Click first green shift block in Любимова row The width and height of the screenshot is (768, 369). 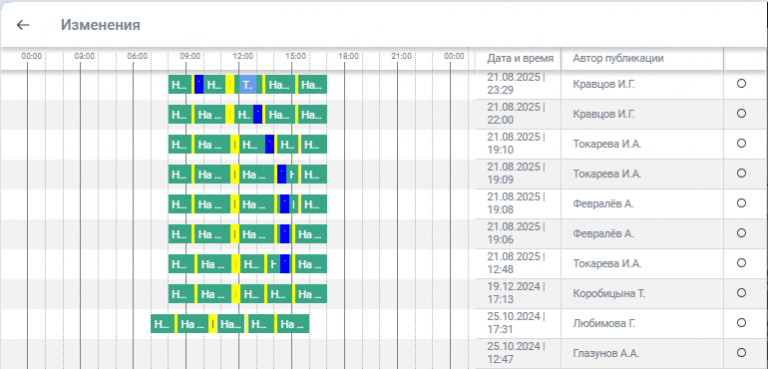tap(163, 323)
